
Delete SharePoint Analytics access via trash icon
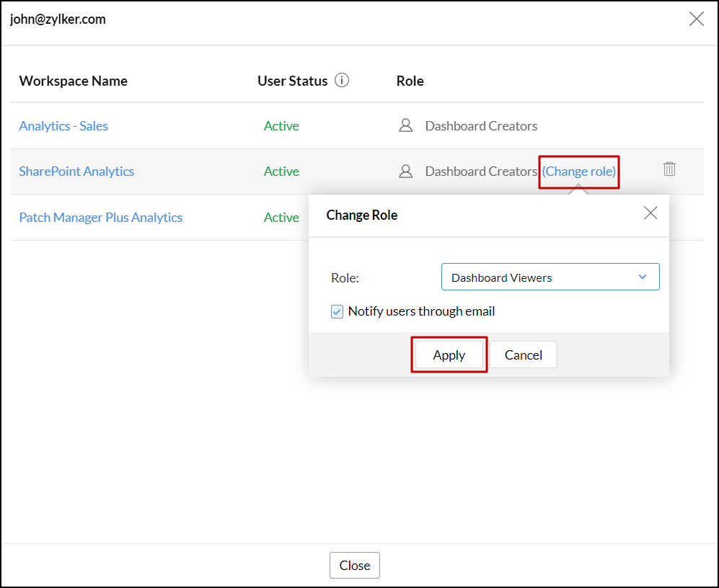669,169
